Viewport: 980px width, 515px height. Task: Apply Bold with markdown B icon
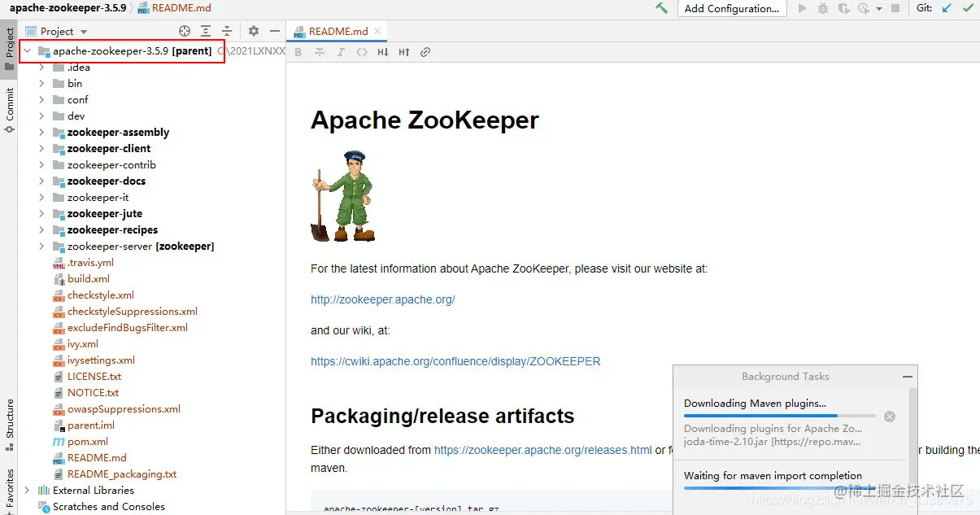298,52
